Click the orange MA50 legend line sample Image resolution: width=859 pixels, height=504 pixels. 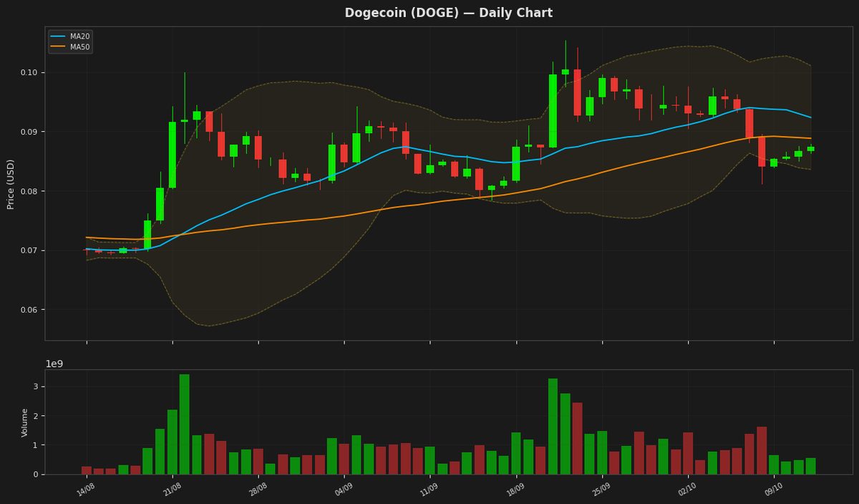click(58, 47)
